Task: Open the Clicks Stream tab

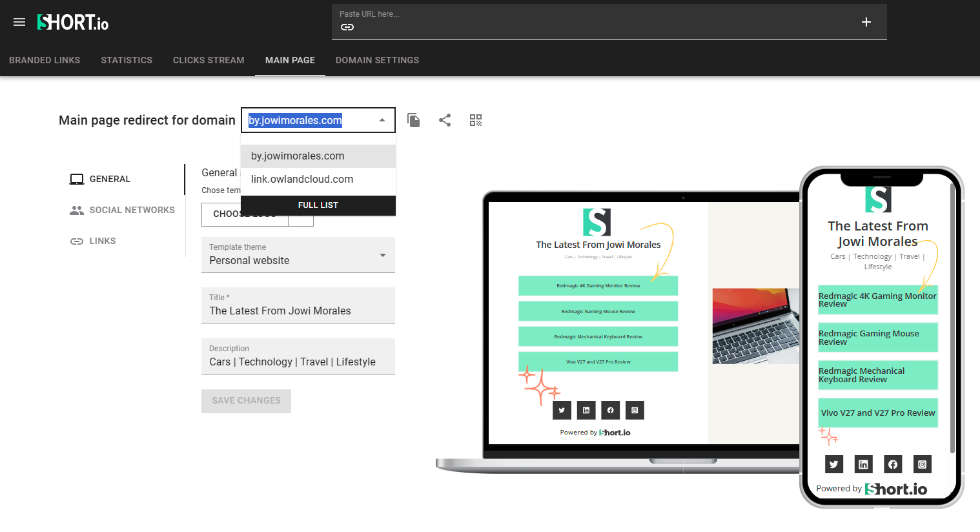Action: (209, 60)
